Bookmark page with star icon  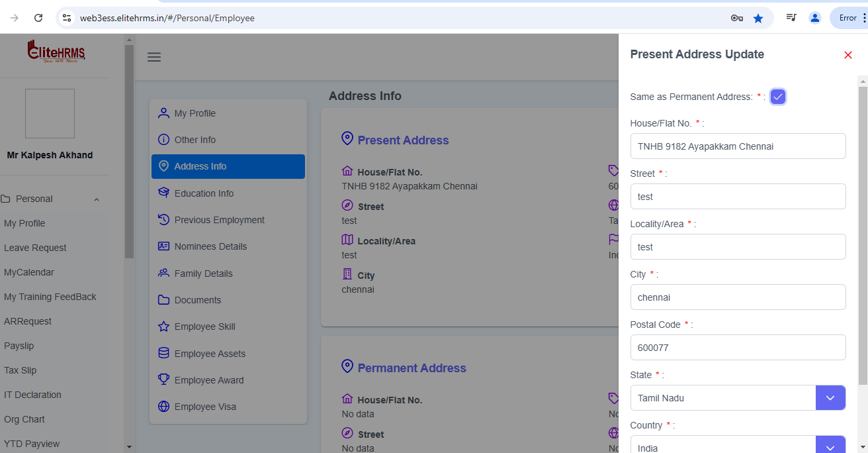[758, 19]
